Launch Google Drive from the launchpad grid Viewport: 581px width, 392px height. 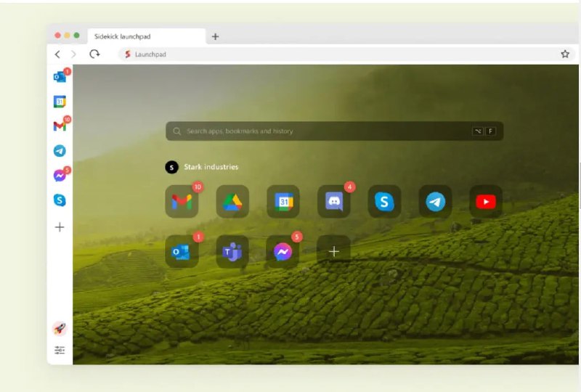coord(232,202)
